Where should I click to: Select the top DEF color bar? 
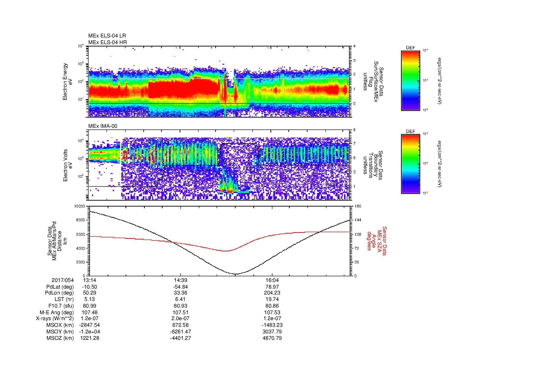[x=410, y=80]
